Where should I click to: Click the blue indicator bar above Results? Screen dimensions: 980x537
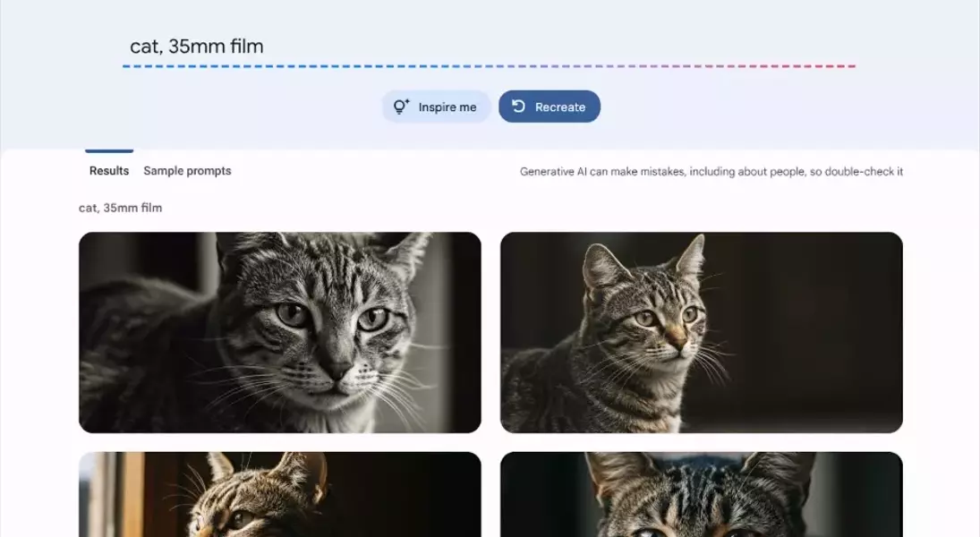pyautogui.click(x=109, y=151)
